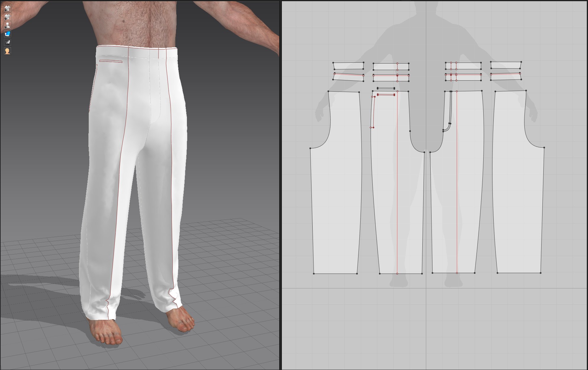Click red welt pocket on 3D trousers
588x370 pixels.
(111, 61)
